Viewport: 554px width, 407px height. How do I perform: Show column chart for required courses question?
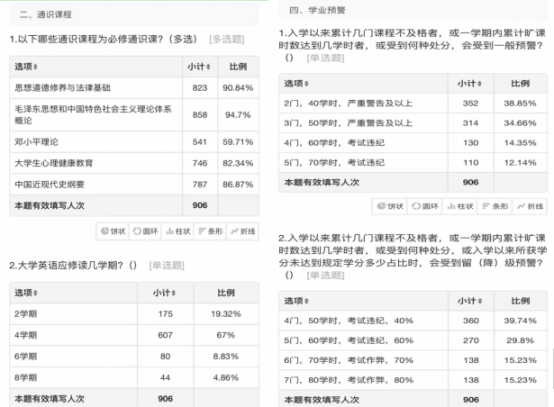tap(178, 231)
